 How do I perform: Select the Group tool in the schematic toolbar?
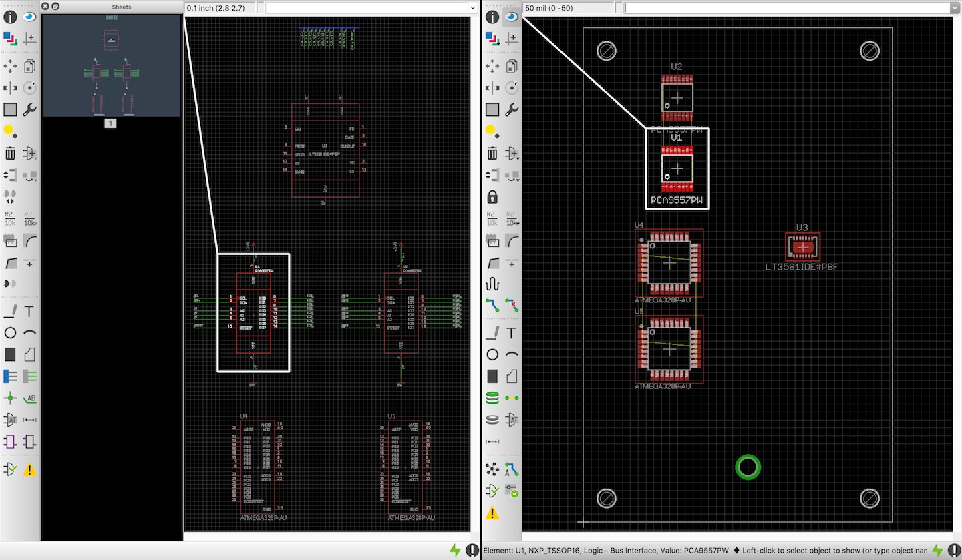tap(11, 109)
